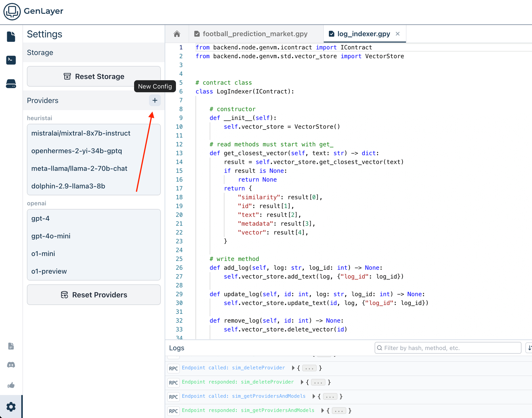Viewport: 532px width, 418px height.
Task: Click the thumbs-up feedback icon
Action: 11,385
